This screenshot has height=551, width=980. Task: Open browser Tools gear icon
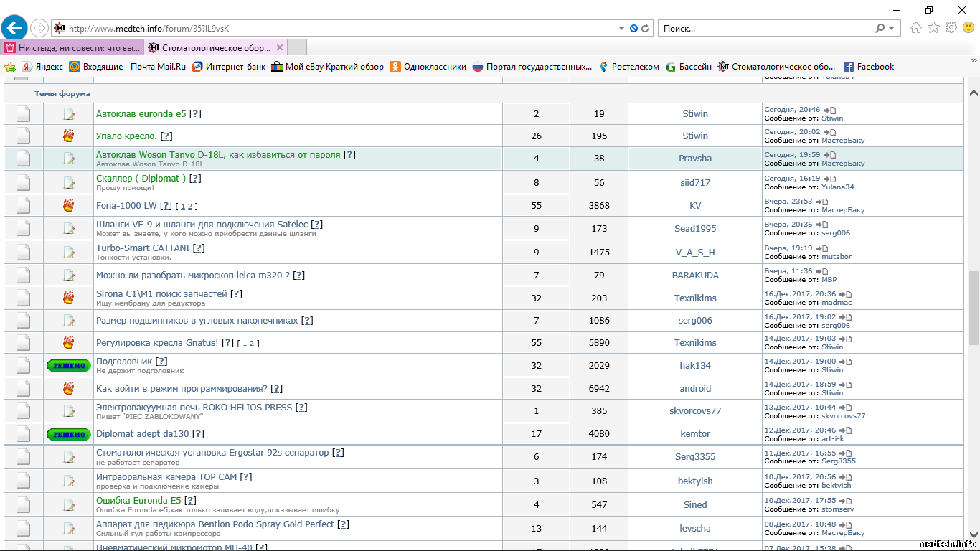[x=951, y=28]
